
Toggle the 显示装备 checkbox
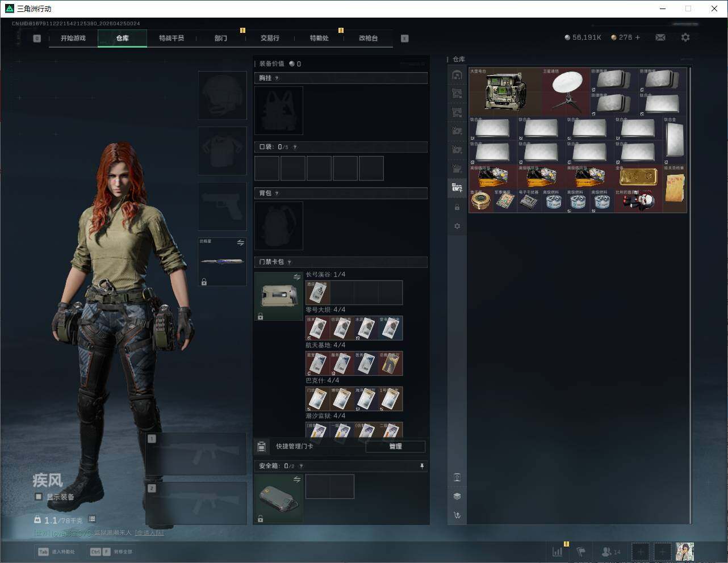click(x=39, y=497)
